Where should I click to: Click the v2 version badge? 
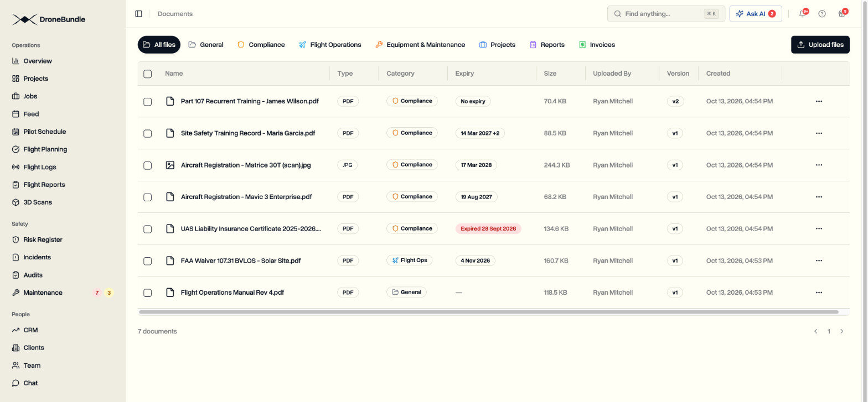[675, 101]
